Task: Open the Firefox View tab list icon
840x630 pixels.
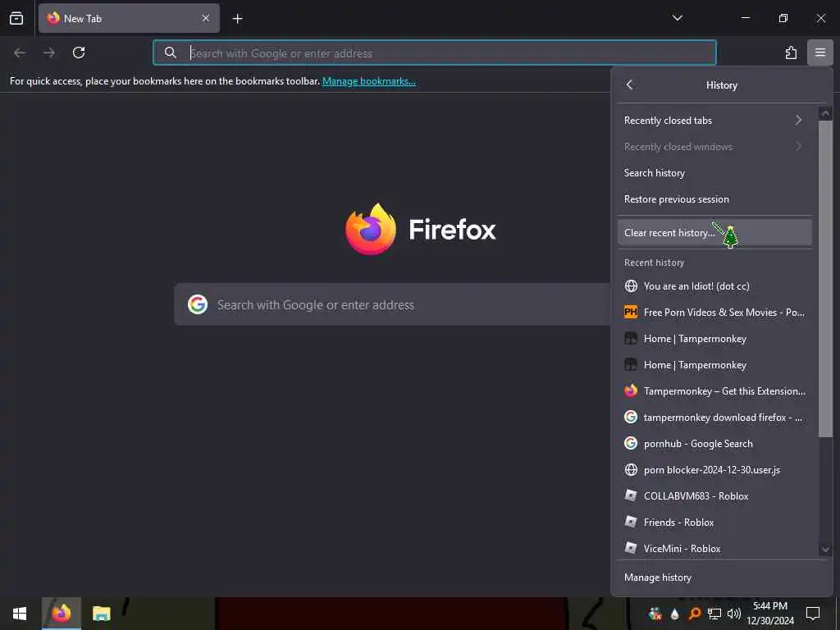Action: tap(16, 18)
